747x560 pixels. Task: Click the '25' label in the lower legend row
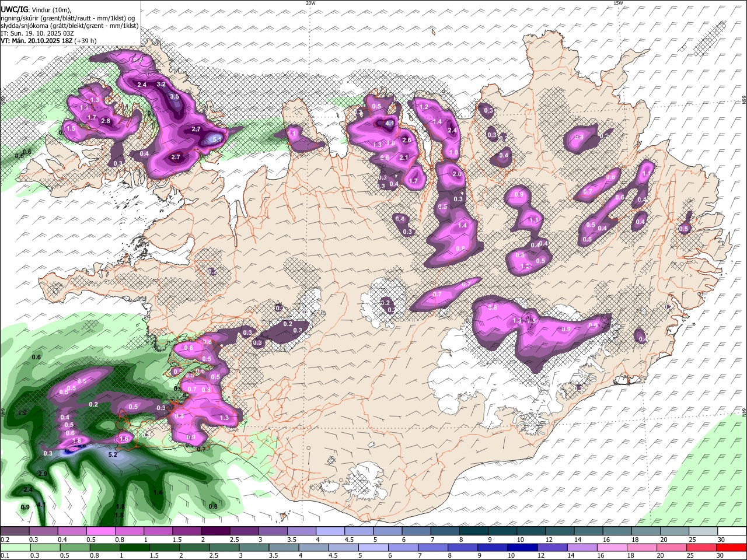(x=690, y=556)
